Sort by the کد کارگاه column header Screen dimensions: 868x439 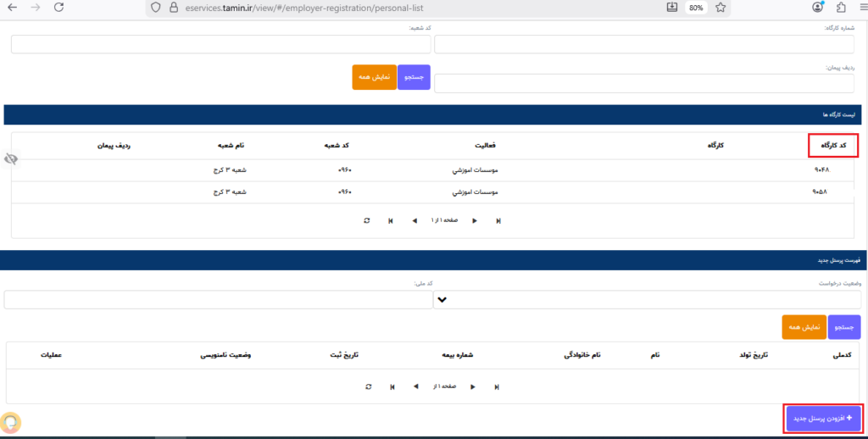click(833, 146)
